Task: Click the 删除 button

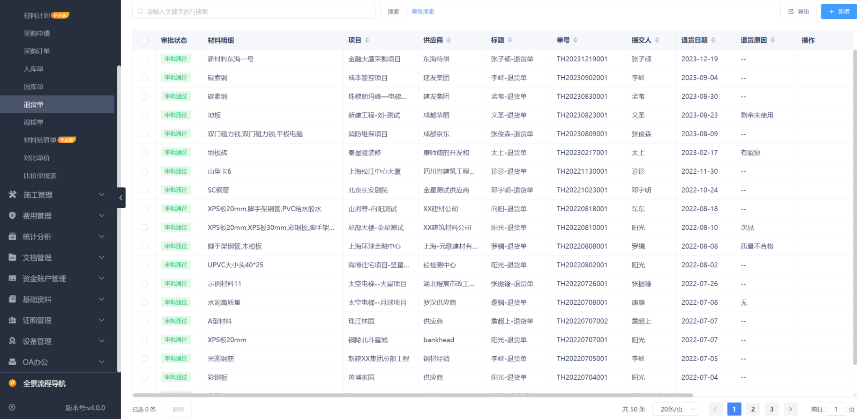Action: [178, 409]
